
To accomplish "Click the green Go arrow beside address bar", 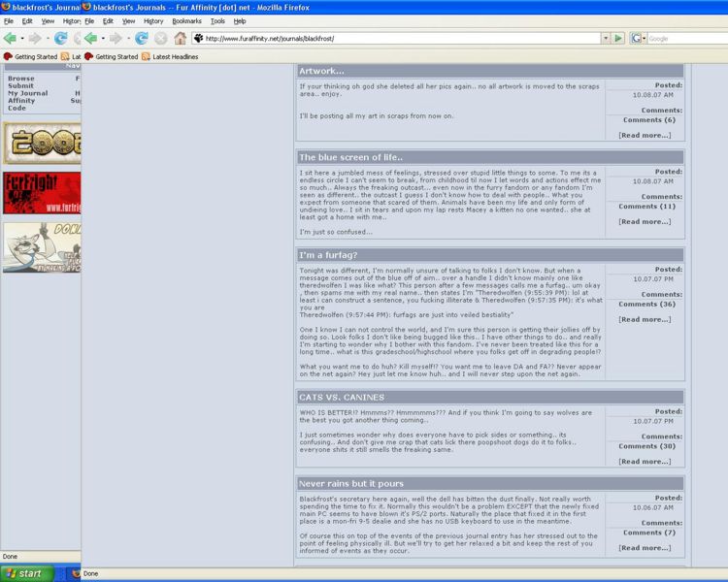I will pos(617,39).
